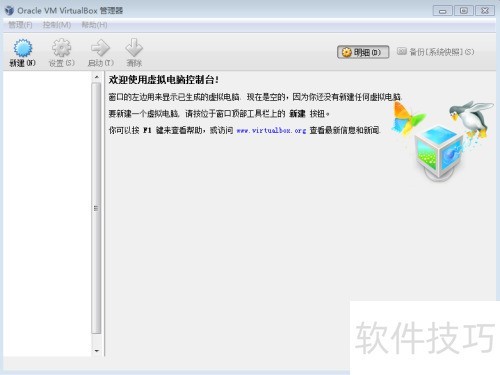This screenshot has width=500, height=375.
Task: Click the VirtualBox logo in the title bar
Action: click(9, 10)
